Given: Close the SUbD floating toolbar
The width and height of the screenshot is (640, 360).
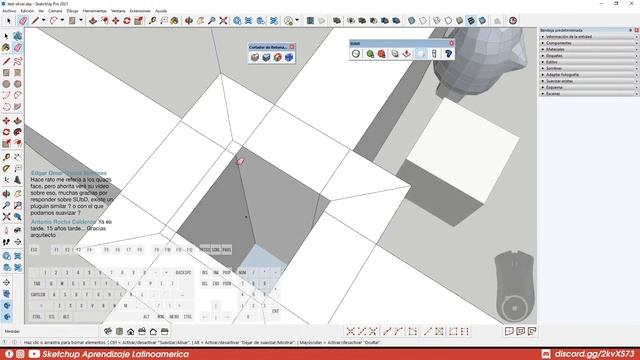Looking at the screenshot, I should 451,43.
